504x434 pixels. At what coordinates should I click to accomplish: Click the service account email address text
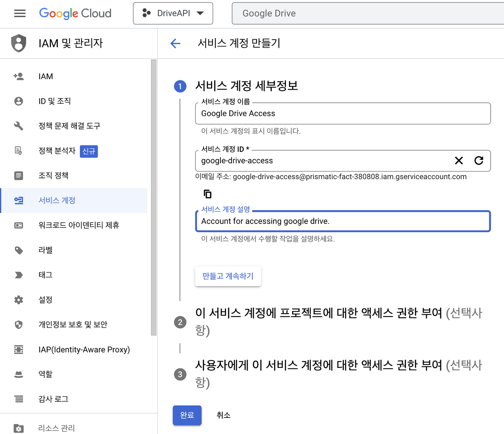(x=350, y=177)
